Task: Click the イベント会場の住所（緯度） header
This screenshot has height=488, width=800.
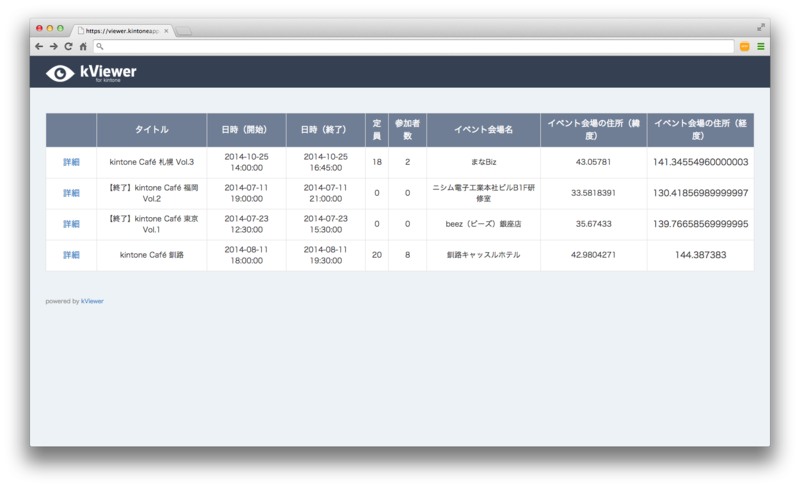Action: coord(593,130)
